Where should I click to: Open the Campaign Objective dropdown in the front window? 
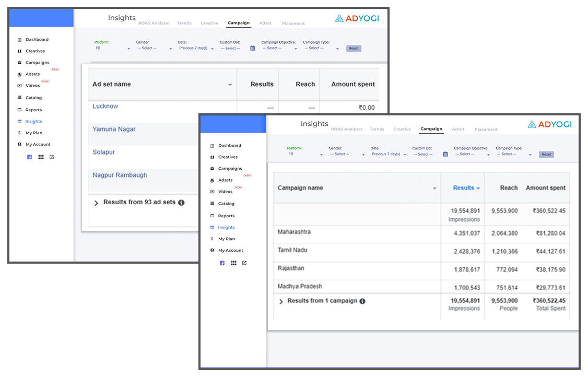coord(472,155)
